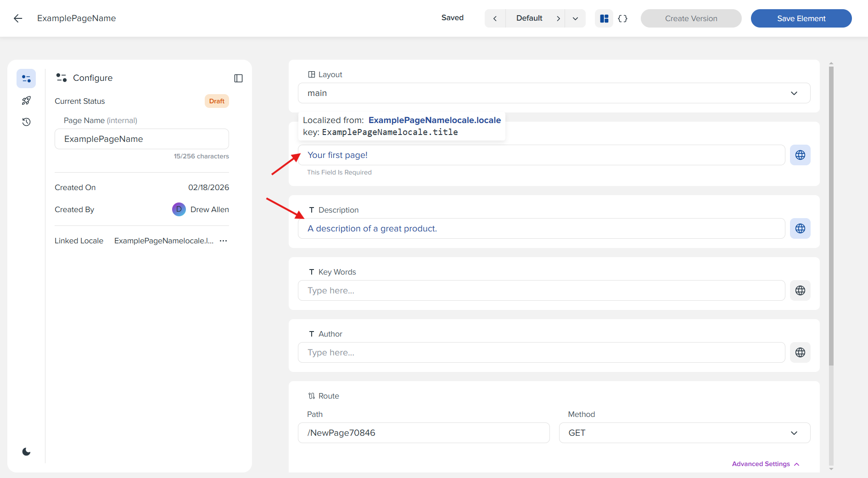Open the ExamplePageNamelocale.locale link

pos(434,120)
